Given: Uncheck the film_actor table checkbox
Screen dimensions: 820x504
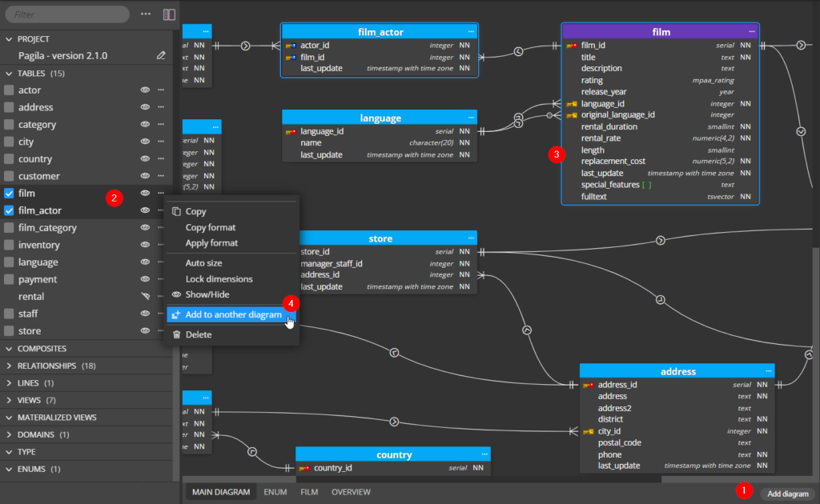Looking at the screenshot, I should [9, 210].
